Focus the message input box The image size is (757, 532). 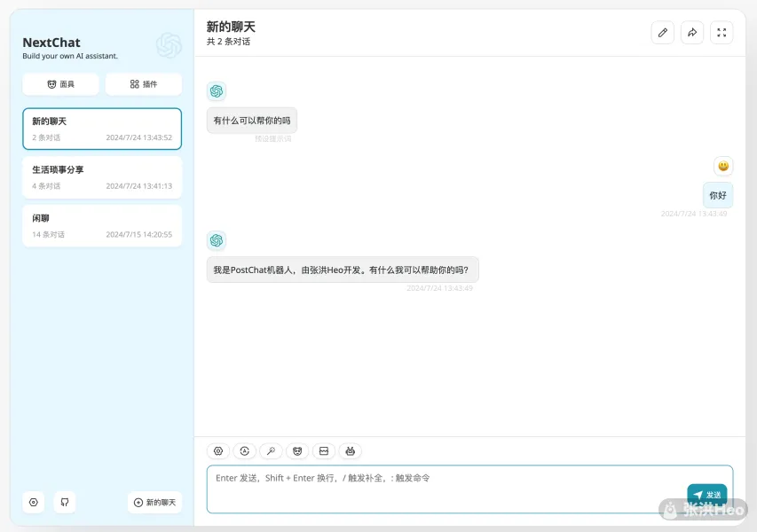point(469,489)
